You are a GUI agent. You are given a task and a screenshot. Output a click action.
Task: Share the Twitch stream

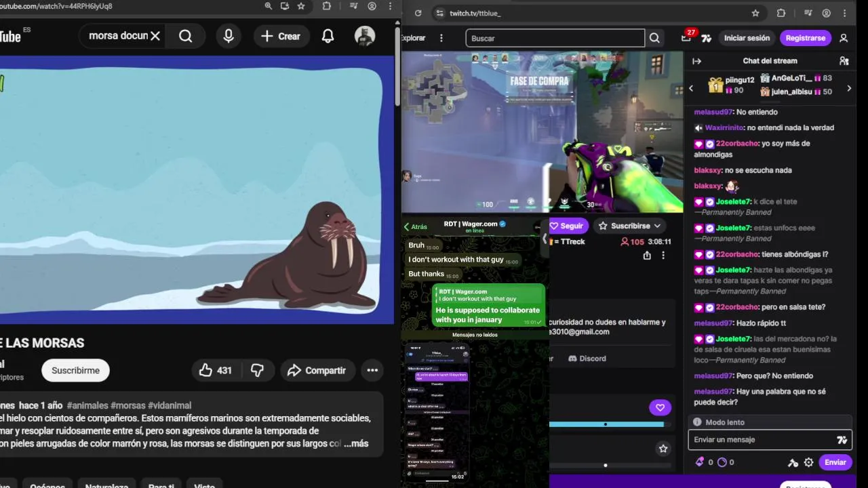click(647, 256)
